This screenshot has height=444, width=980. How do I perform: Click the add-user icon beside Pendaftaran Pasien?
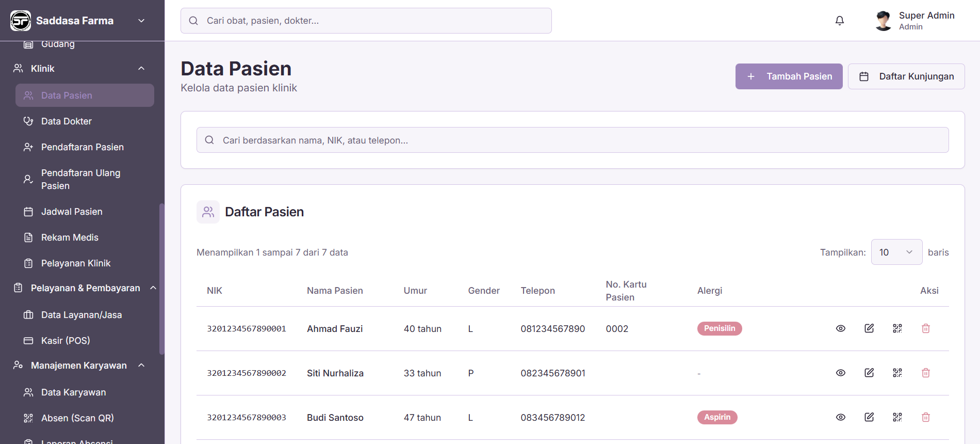coord(28,147)
